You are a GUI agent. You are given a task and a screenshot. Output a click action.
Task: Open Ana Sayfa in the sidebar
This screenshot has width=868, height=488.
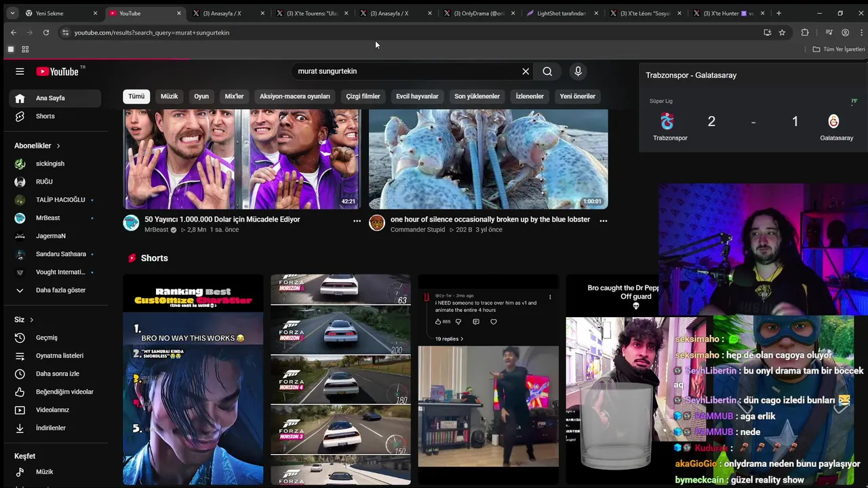55,98
